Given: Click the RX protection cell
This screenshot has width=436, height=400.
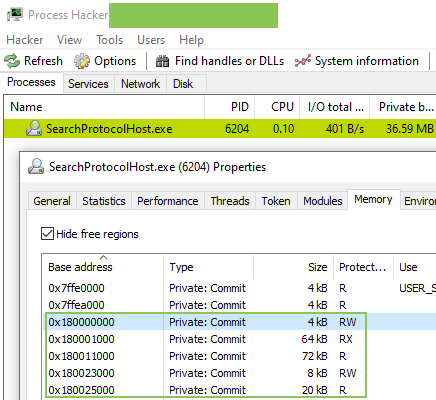Looking at the screenshot, I should coord(346,339).
